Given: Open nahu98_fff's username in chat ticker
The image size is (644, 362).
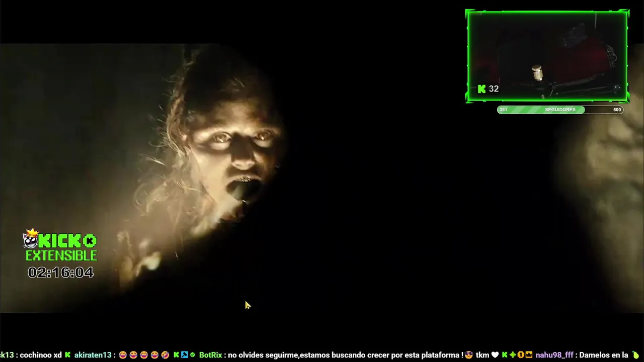Looking at the screenshot, I should coord(554,355).
